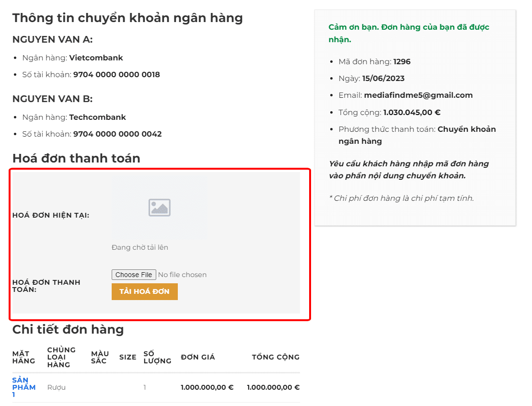
Task: Click the "Chi tiết đơn hàng" heading
Action: click(x=68, y=329)
